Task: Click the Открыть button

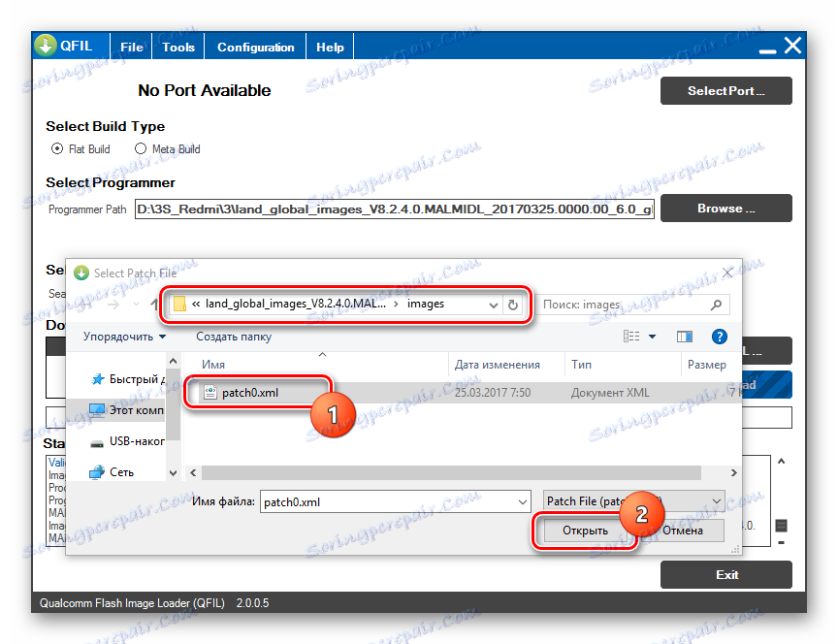Action: [585, 531]
